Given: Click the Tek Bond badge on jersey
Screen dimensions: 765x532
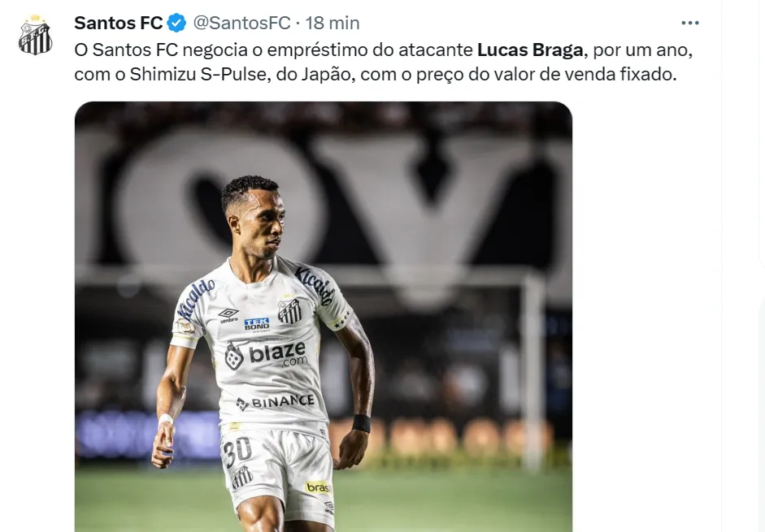Looking at the screenshot, I should 257,324.
